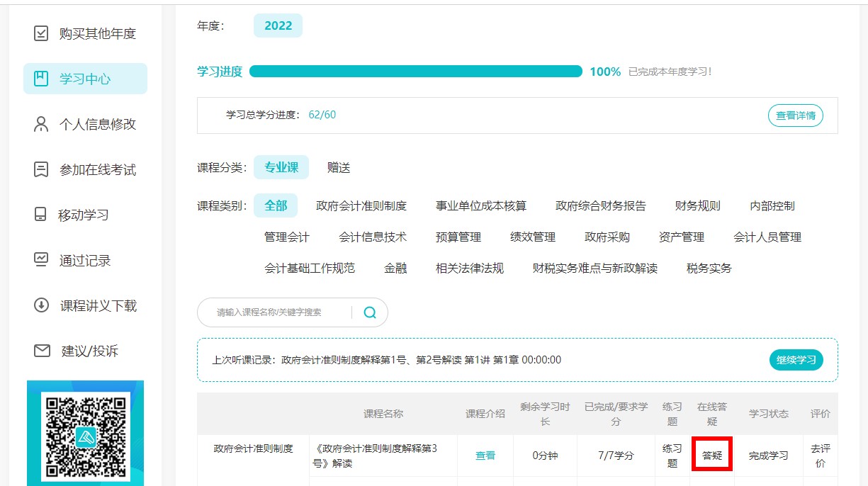
Task: Select the 专业课 category tab
Action: pos(281,168)
